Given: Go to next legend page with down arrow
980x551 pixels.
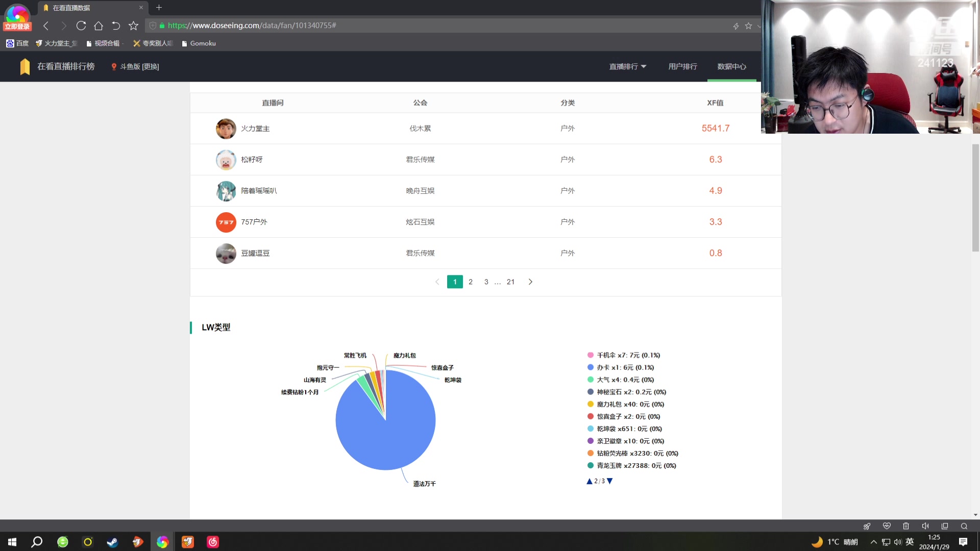Looking at the screenshot, I should [x=609, y=481].
